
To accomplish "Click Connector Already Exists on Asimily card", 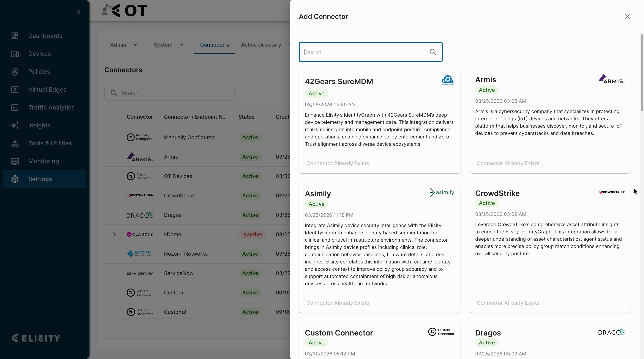I will point(337,303).
